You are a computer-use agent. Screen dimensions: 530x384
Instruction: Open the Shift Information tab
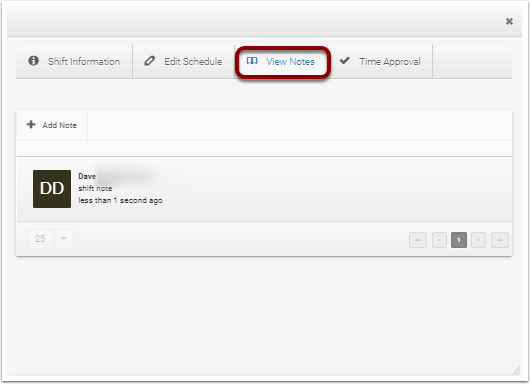pos(74,62)
